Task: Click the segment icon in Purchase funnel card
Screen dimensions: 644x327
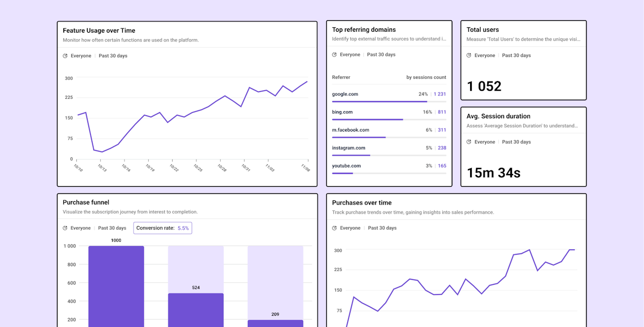Action: tap(65, 228)
